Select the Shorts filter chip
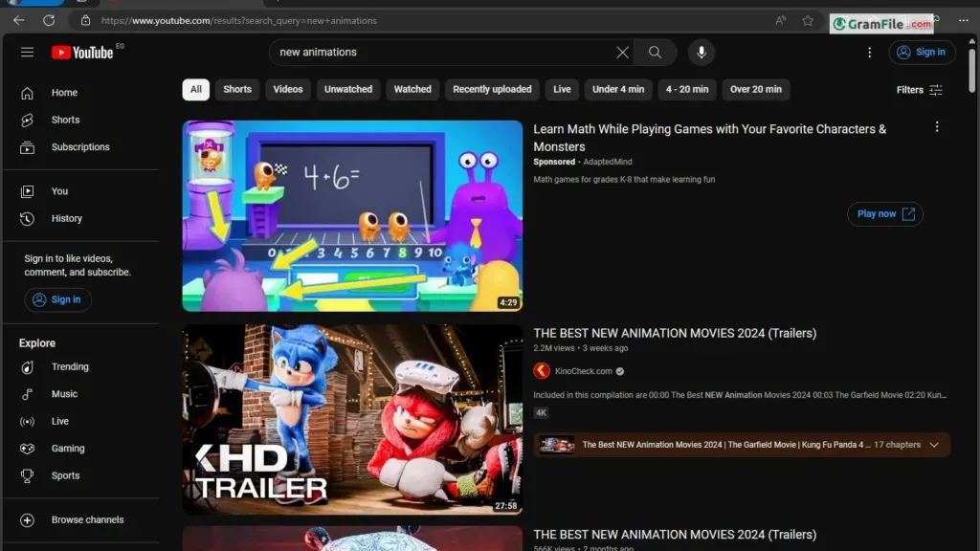The image size is (980, 551). pos(237,89)
